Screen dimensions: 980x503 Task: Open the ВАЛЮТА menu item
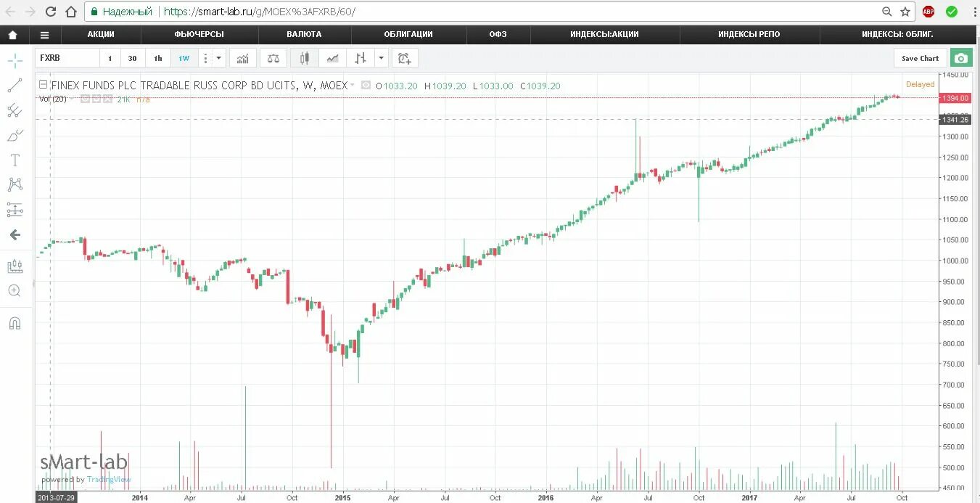[x=304, y=34]
